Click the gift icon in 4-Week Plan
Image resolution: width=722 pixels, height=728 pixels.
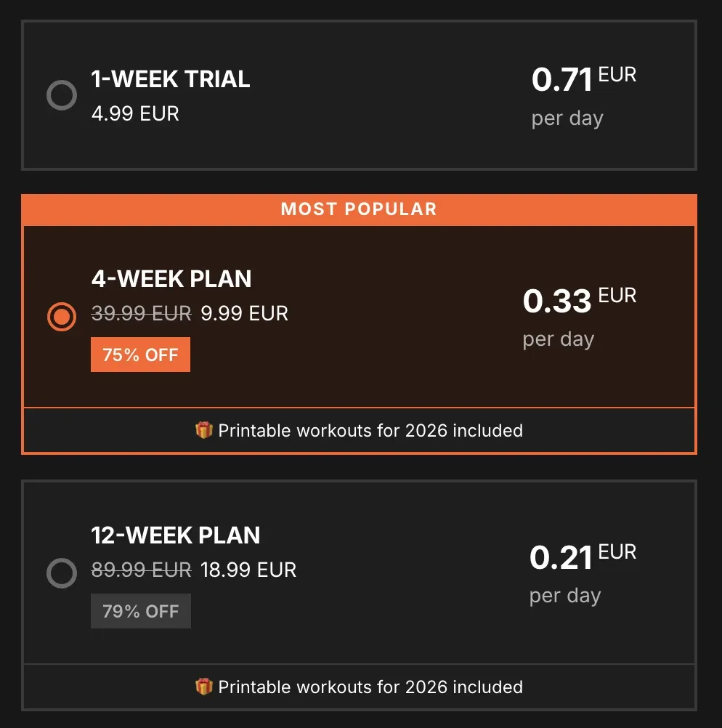(x=204, y=430)
